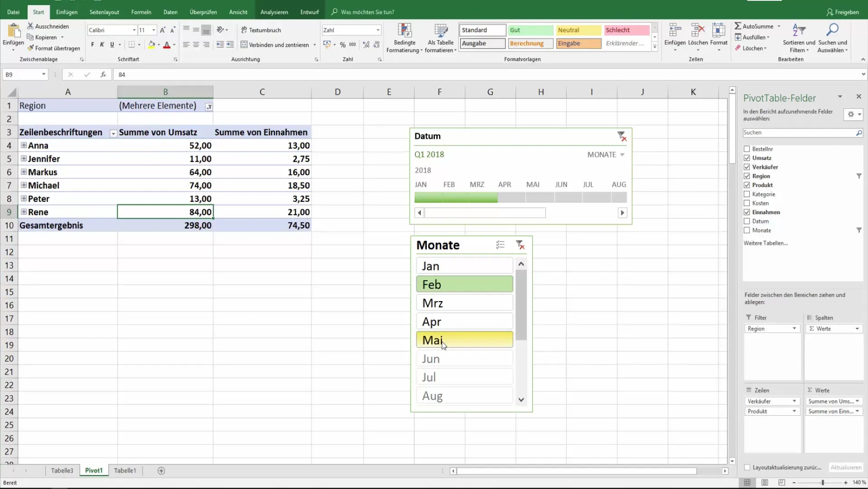
Task: Open Sortieren und Filtern
Action: click(799, 38)
